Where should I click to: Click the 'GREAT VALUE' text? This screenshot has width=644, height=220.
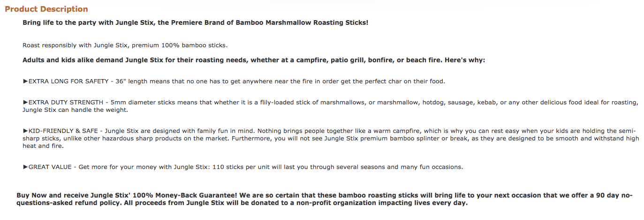tap(50, 167)
